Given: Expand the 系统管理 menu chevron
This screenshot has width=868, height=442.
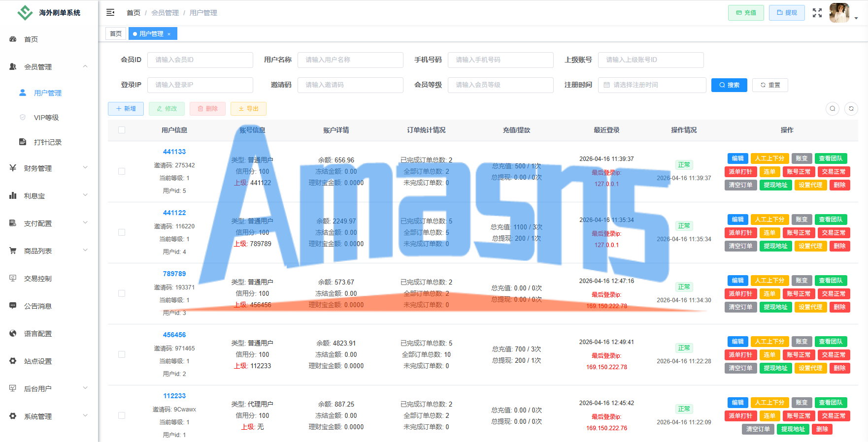Looking at the screenshot, I should (85, 416).
